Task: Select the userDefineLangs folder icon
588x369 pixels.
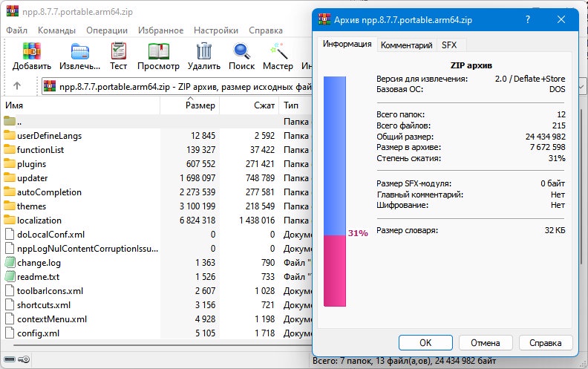Action: tap(10, 135)
